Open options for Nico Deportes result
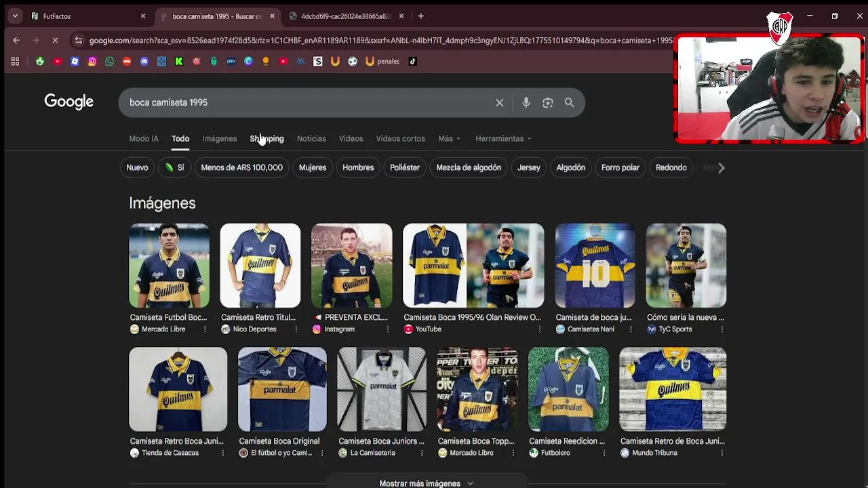The width and height of the screenshot is (868, 488). (x=296, y=329)
